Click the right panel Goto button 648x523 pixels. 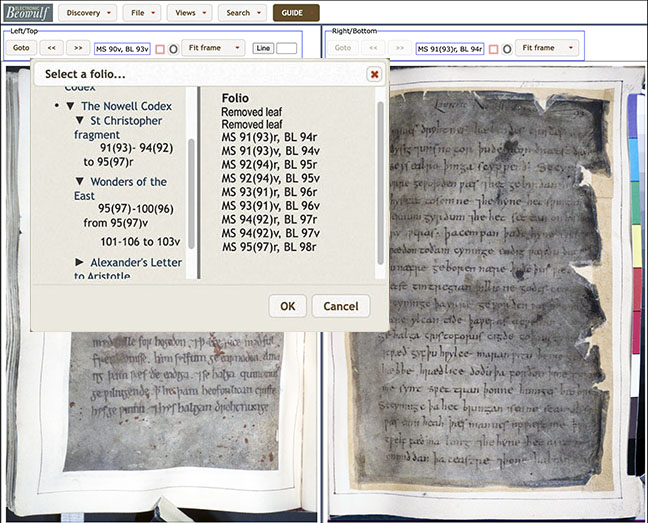pos(343,48)
